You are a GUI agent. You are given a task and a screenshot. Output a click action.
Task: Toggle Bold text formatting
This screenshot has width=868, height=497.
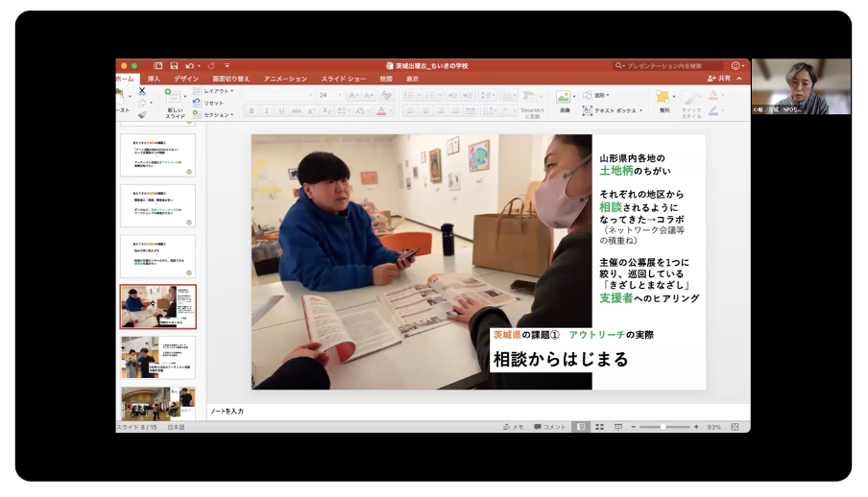pos(252,111)
